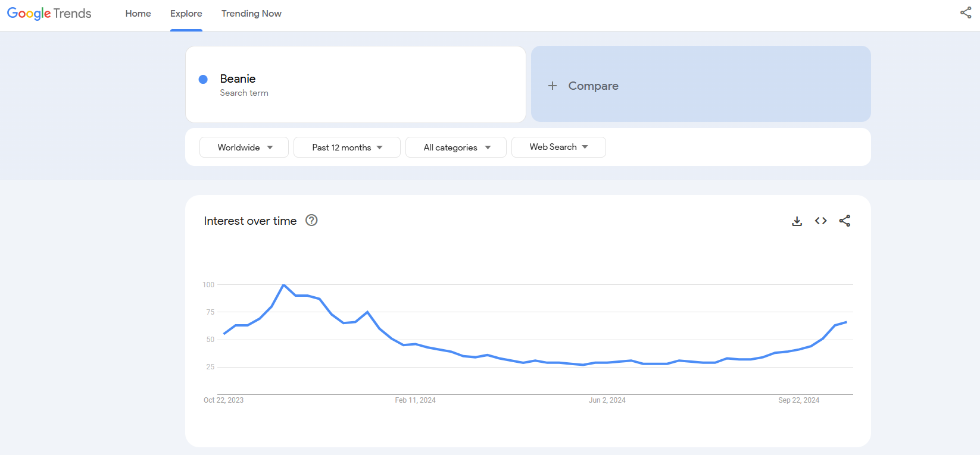Click the plus icon beside Compare
The image size is (980, 455).
[553, 86]
